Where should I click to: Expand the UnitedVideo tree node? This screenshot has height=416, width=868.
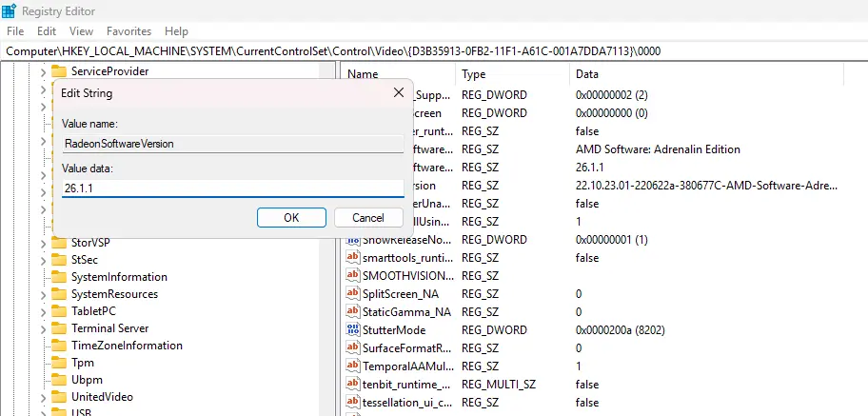coord(43,398)
